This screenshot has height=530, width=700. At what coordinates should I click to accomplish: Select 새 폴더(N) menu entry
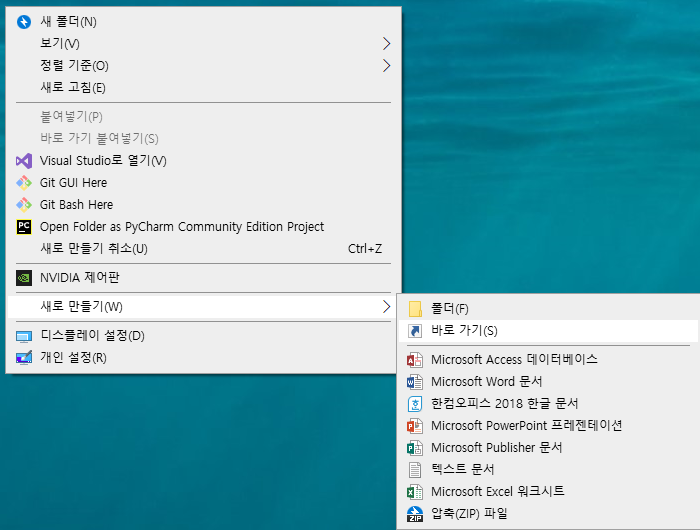click(204, 22)
